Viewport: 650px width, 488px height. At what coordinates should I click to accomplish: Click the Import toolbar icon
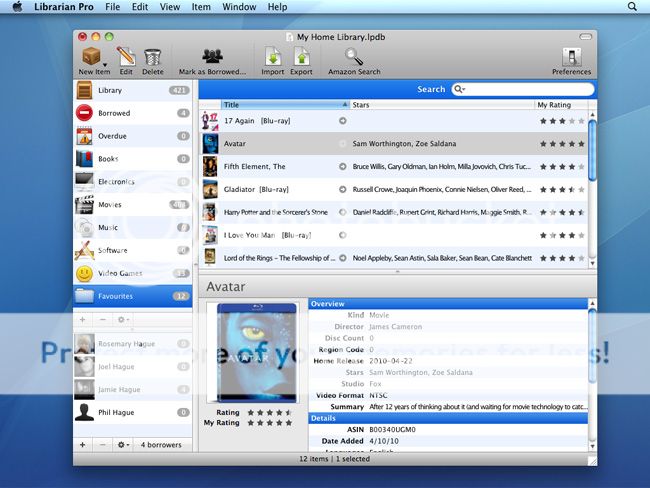pos(273,56)
